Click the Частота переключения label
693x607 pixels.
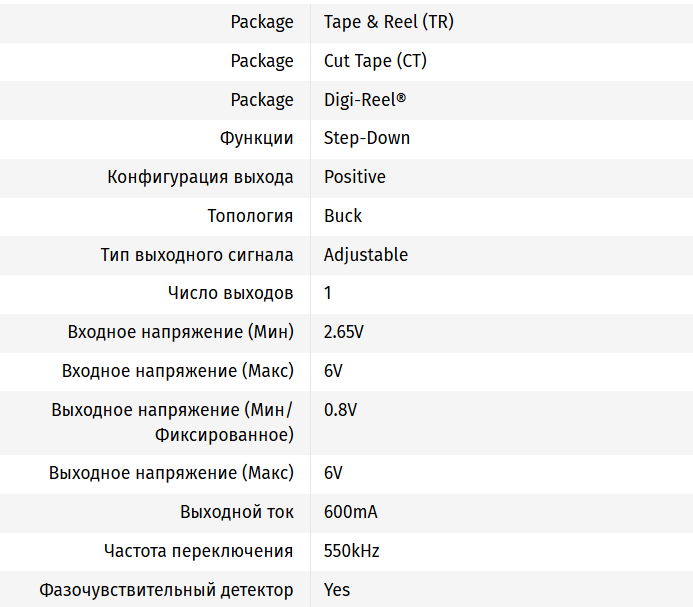pos(198,551)
